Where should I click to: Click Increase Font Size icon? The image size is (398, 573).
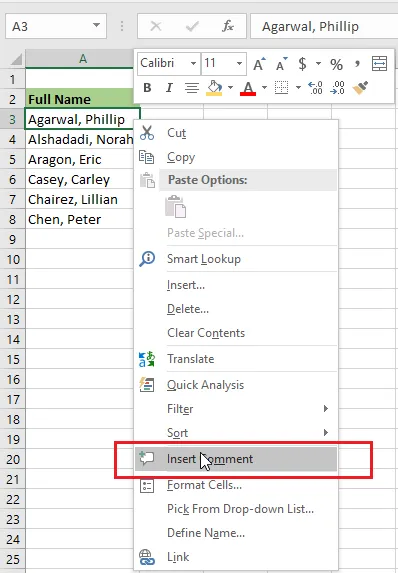tap(259, 64)
